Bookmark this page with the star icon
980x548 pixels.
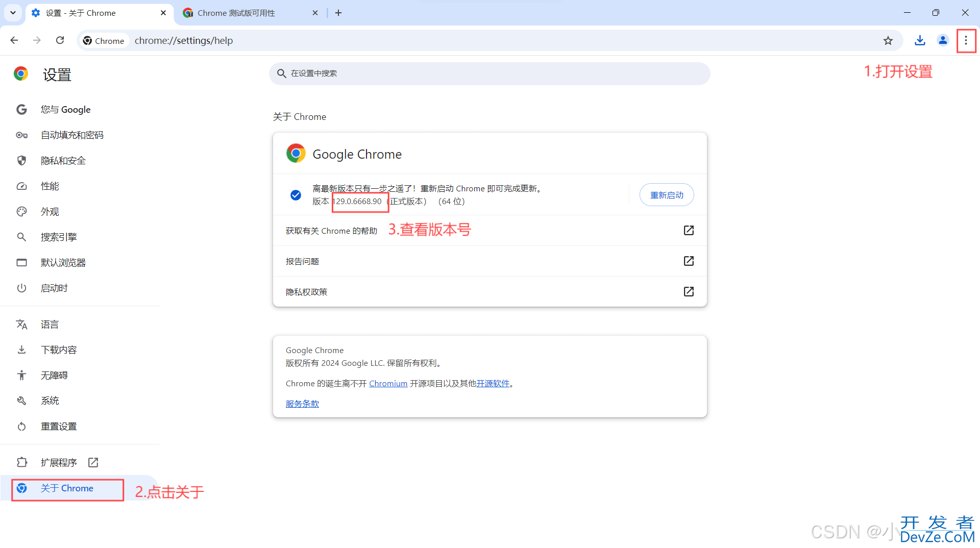888,40
